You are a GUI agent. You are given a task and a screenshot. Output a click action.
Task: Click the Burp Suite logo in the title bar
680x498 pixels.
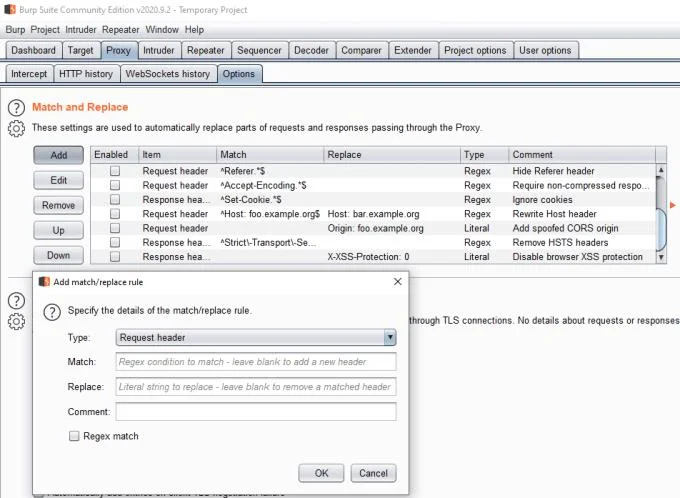(x=10, y=9)
